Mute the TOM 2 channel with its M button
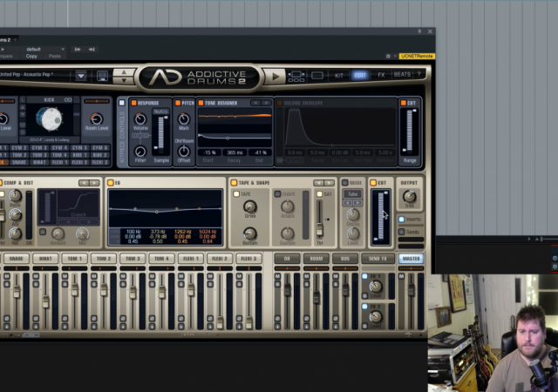The width and height of the screenshot is (558, 392). pyautogui.click(x=94, y=276)
